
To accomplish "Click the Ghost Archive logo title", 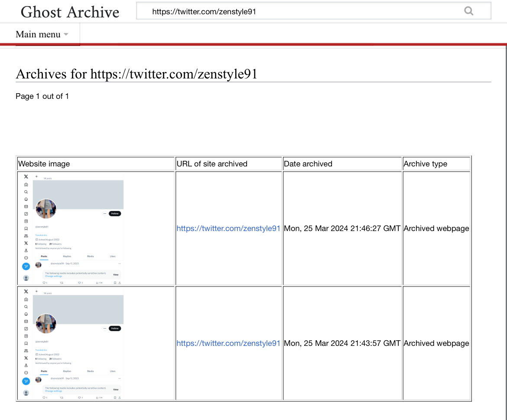I will (x=70, y=12).
